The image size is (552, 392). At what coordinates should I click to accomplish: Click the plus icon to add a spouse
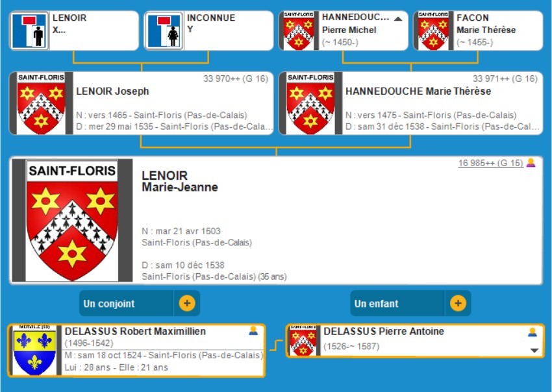coord(186,303)
